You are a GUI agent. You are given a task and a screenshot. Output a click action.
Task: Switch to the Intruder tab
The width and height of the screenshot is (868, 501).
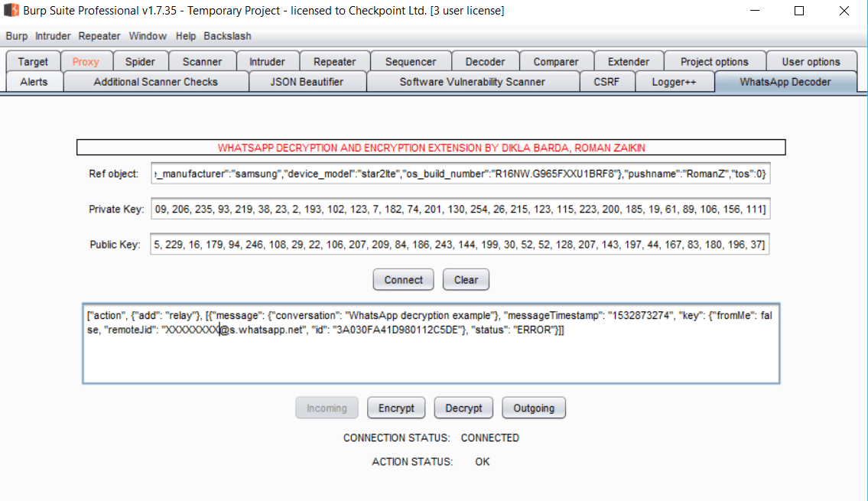pyautogui.click(x=267, y=61)
